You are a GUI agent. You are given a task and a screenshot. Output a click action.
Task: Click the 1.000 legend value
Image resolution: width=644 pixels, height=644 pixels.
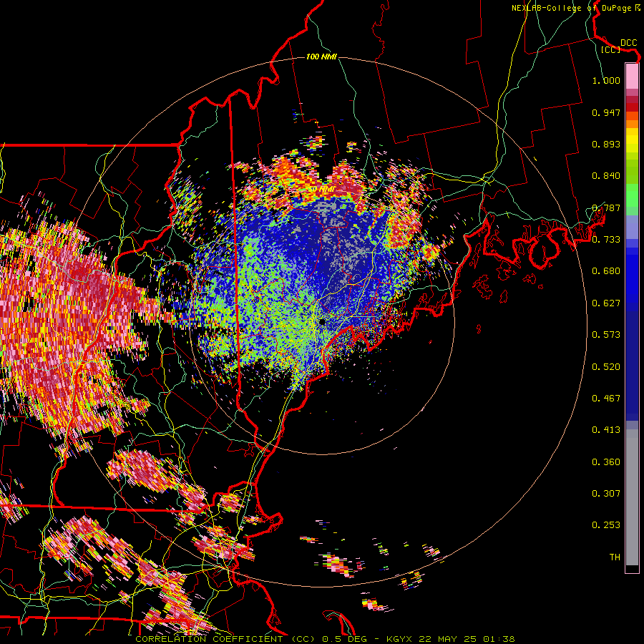[x=606, y=80]
